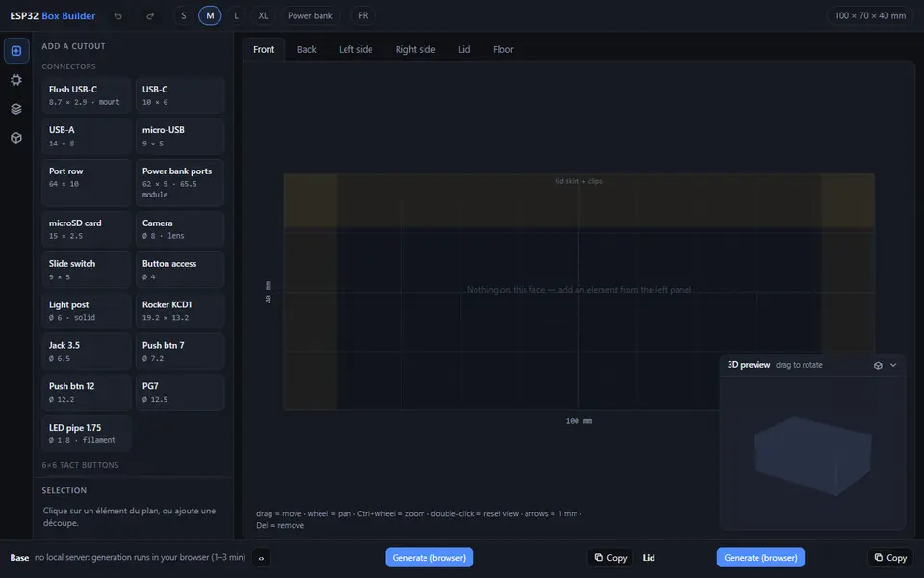The height and width of the screenshot is (578, 924).
Task: Copy the Base code
Action: tap(610, 558)
